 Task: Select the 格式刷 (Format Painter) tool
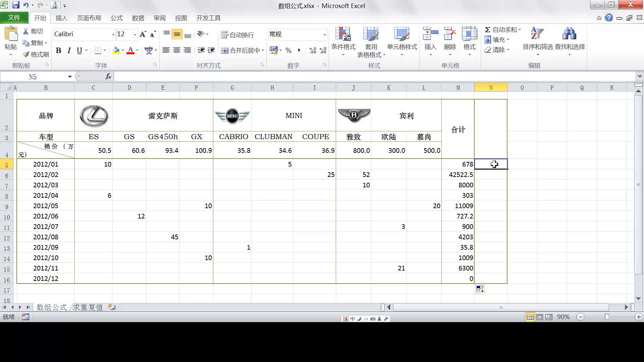pos(35,54)
